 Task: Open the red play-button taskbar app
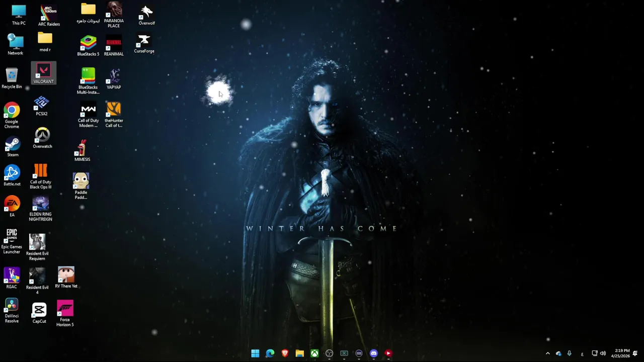coord(388,353)
